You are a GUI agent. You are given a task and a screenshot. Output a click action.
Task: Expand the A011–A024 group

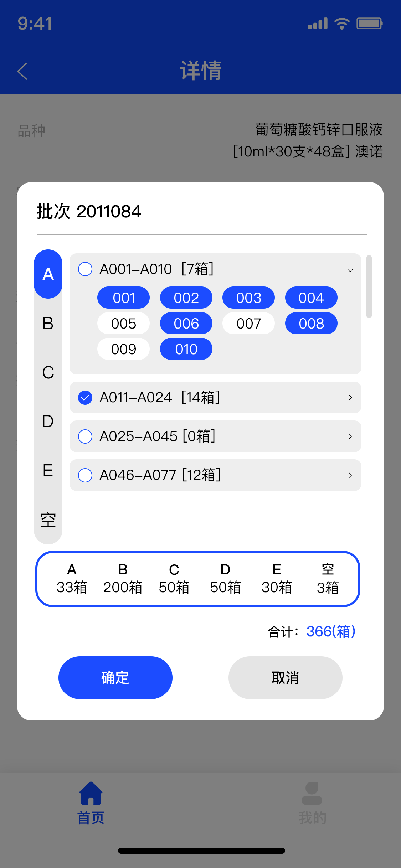[x=350, y=398]
